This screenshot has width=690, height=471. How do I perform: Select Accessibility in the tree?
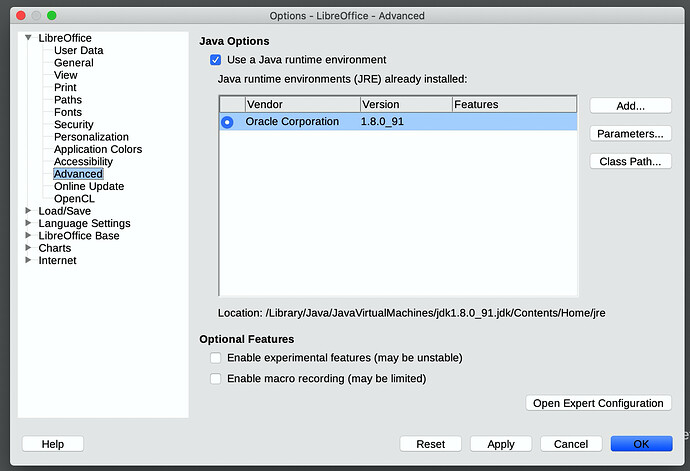point(83,161)
